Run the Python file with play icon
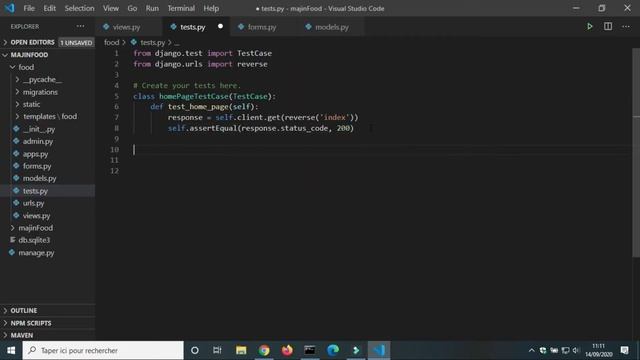Screen dimensions: 640x360 pyautogui.click(x=590, y=27)
